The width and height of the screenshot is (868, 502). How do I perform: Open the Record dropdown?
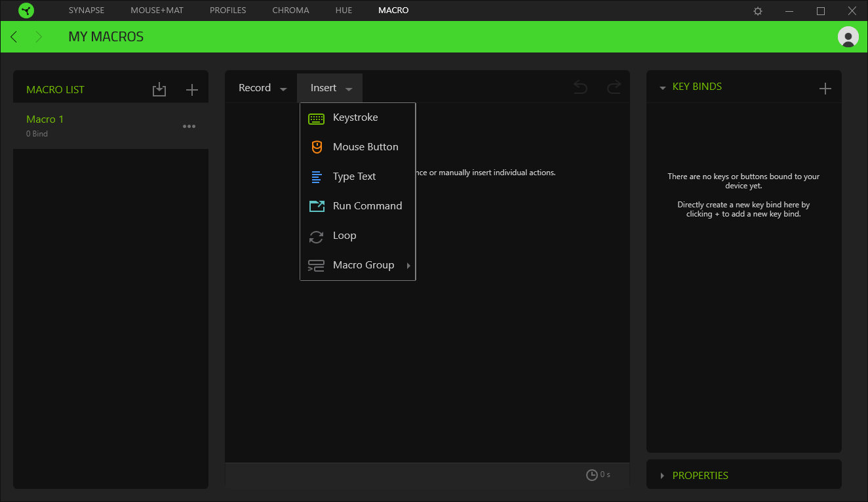point(262,88)
